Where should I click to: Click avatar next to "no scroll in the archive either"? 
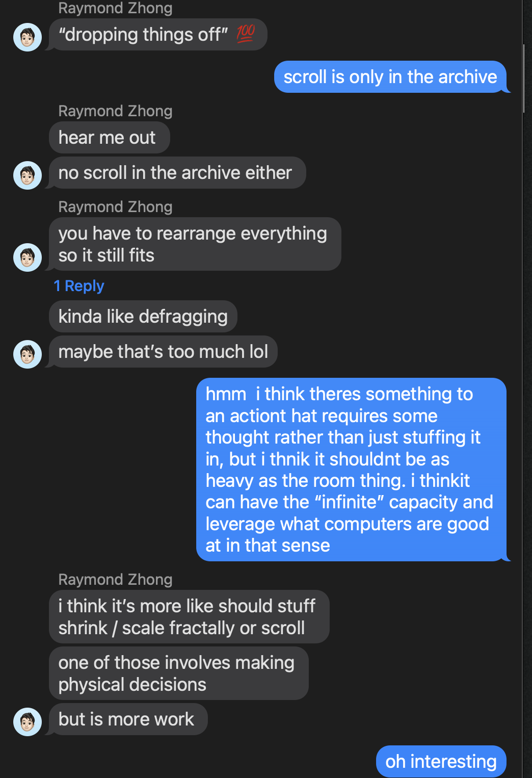click(x=28, y=175)
